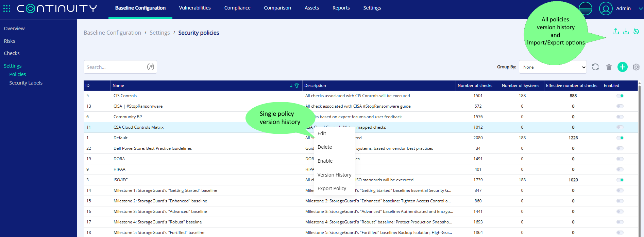Click the export policies download icon
This screenshot has height=237, width=644.
(626, 31)
